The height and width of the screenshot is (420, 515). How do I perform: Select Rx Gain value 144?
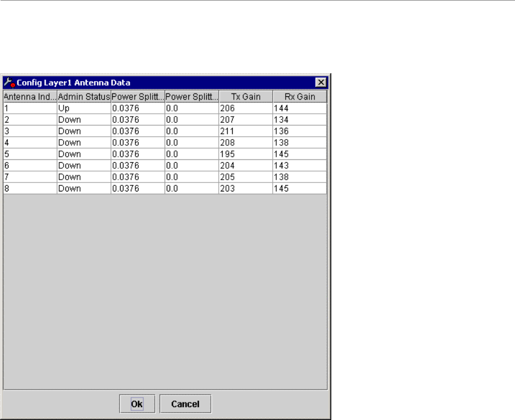click(x=300, y=108)
